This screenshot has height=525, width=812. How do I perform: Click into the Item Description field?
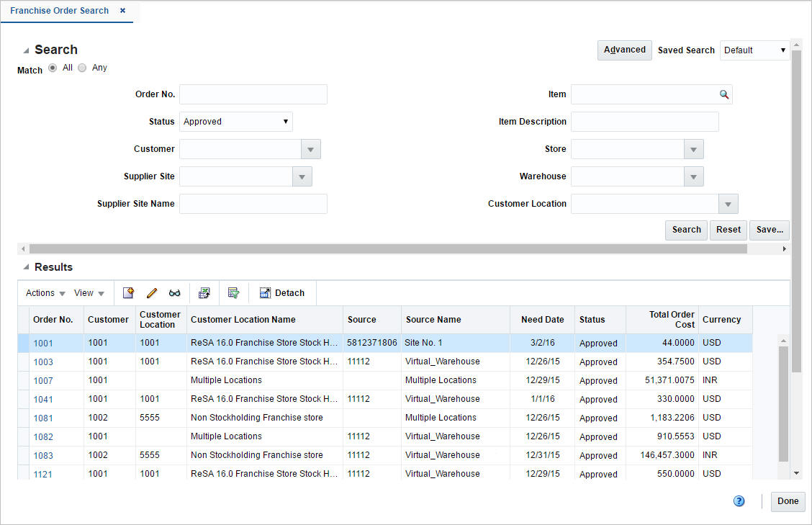(x=645, y=122)
